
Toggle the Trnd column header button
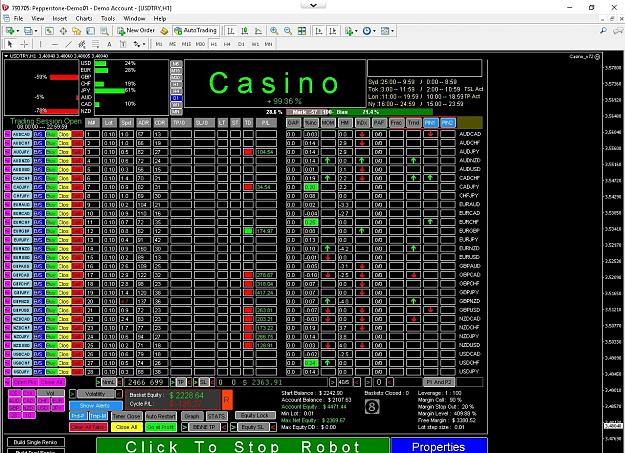point(413,123)
